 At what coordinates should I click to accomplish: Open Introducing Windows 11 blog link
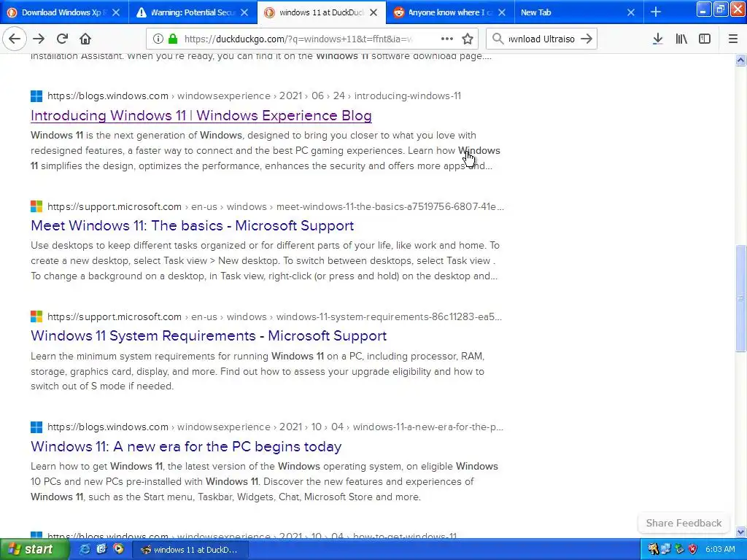pos(201,115)
